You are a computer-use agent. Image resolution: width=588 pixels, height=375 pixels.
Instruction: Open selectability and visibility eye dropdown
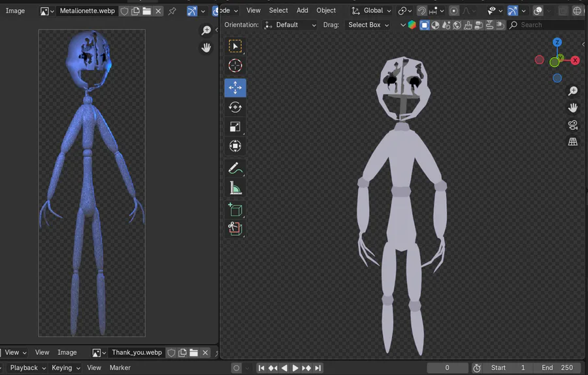[495, 11]
